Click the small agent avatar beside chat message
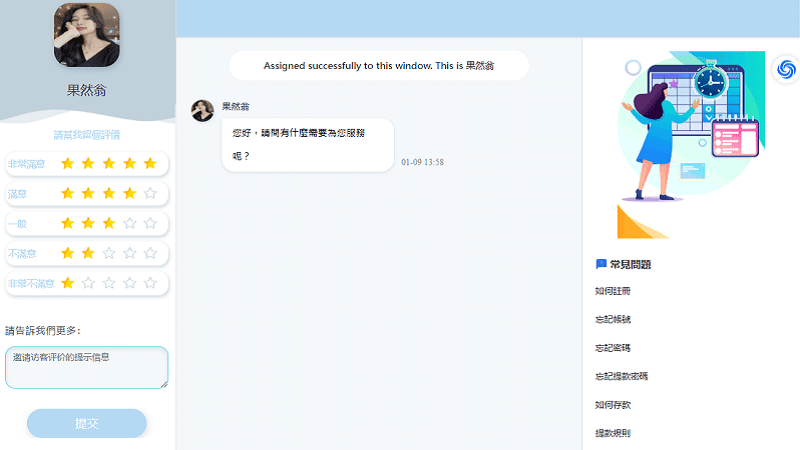This screenshot has width=800, height=450. coord(202,110)
